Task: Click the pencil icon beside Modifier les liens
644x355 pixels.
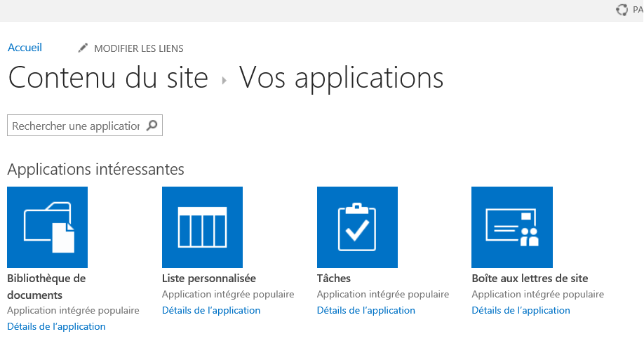Action: (83, 48)
